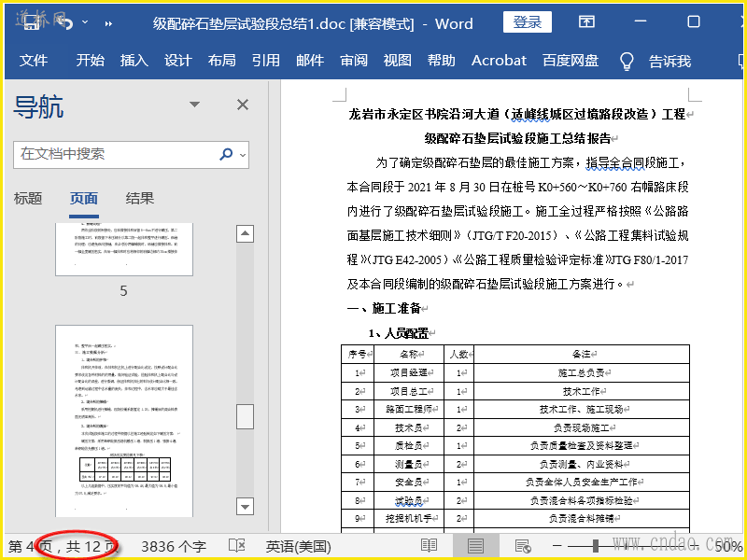This screenshot has width=747, height=560.
Task: Click table cell 负责全体人员安全生产工作
Action: coord(581,482)
